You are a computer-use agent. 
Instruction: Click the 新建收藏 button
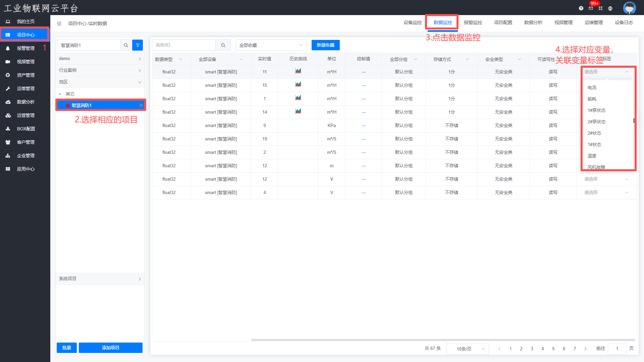coord(325,45)
